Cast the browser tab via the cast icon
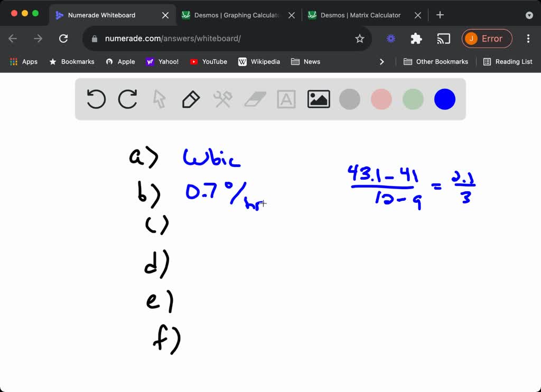Screen dimensions: 541x392 (443, 39)
